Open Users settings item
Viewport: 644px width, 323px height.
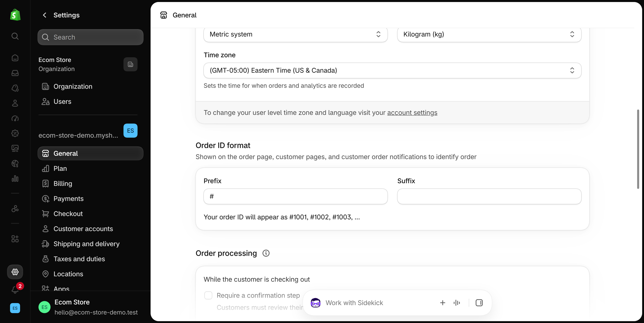point(91,101)
